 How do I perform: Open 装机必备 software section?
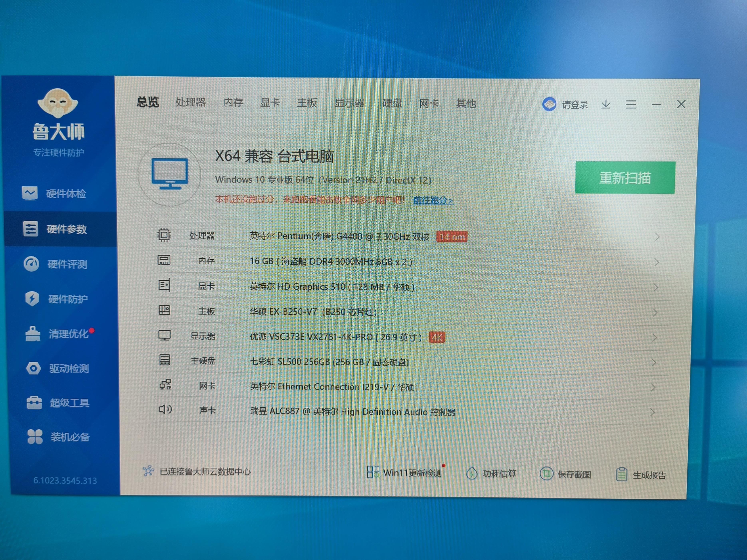(x=58, y=437)
